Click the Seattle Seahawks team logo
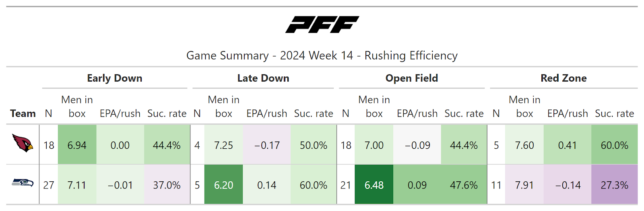 point(23,183)
